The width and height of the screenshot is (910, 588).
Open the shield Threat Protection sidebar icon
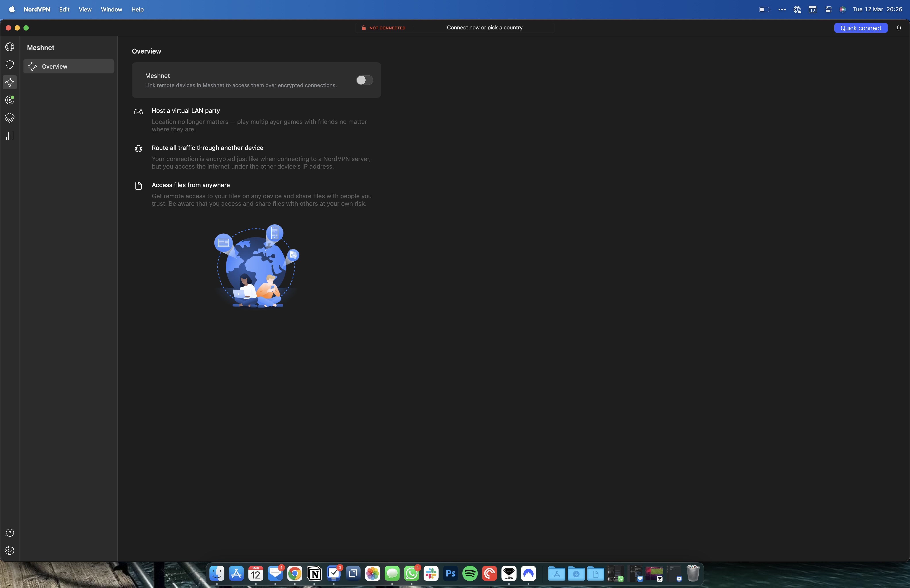point(10,65)
